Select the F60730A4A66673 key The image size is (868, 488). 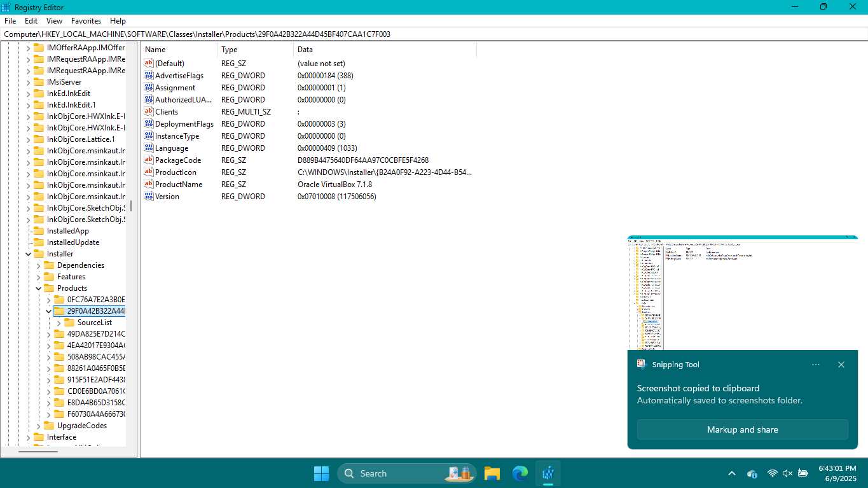pos(96,414)
